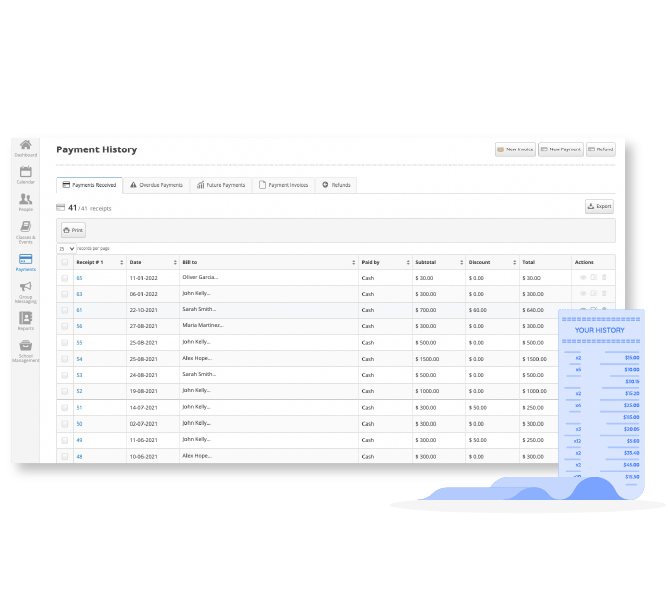Click the 41/41 receipts count
670x598 pixels.
tap(89, 208)
